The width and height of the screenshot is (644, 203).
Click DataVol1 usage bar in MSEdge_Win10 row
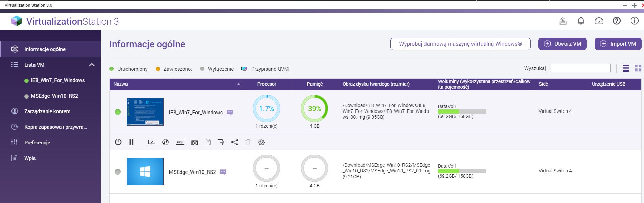click(462, 171)
